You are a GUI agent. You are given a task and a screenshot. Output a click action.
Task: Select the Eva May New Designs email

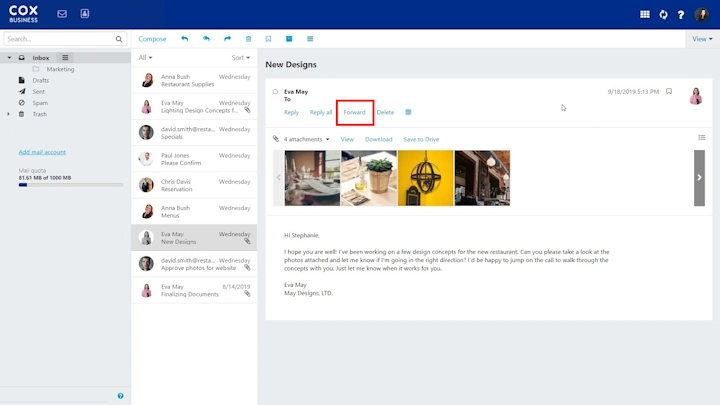point(194,237)
